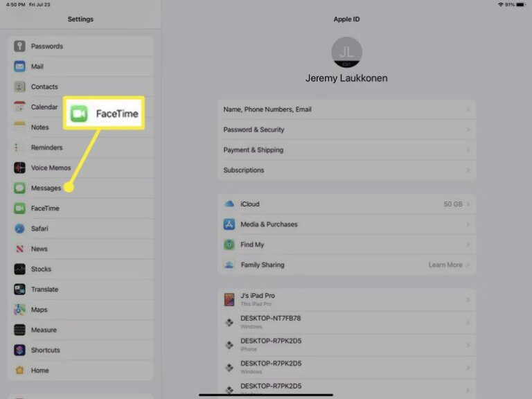
Task: Open Password & Security settings
Action: pyautogui.click(x=346, y=130)
